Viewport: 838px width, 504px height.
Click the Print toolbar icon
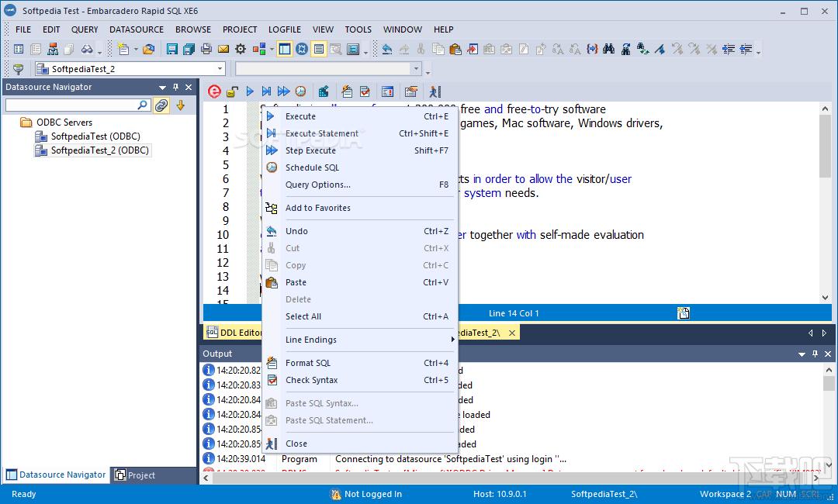[x=206, y=49]
